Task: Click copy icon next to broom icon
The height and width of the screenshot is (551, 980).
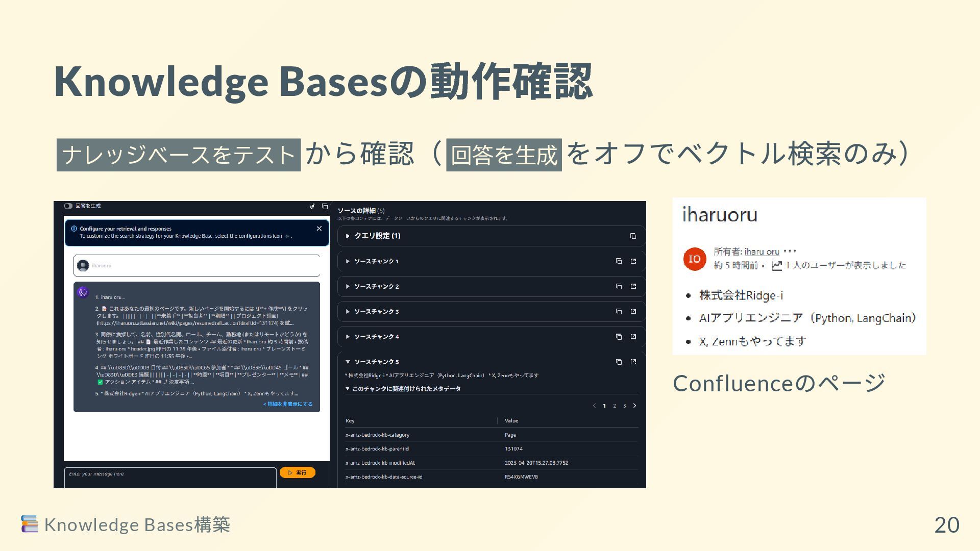Action: [325, 207]
